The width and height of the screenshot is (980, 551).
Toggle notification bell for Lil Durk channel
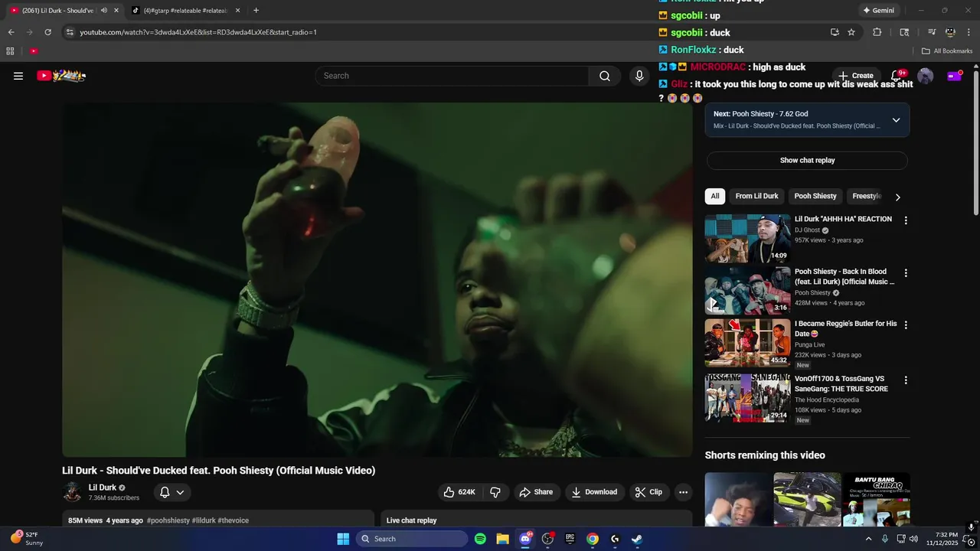172,492
